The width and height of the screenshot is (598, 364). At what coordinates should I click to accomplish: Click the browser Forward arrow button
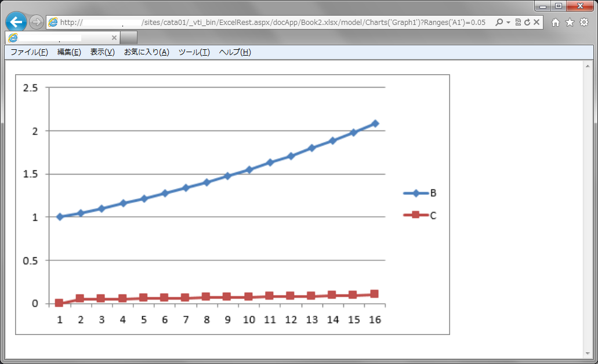point(36,23)
